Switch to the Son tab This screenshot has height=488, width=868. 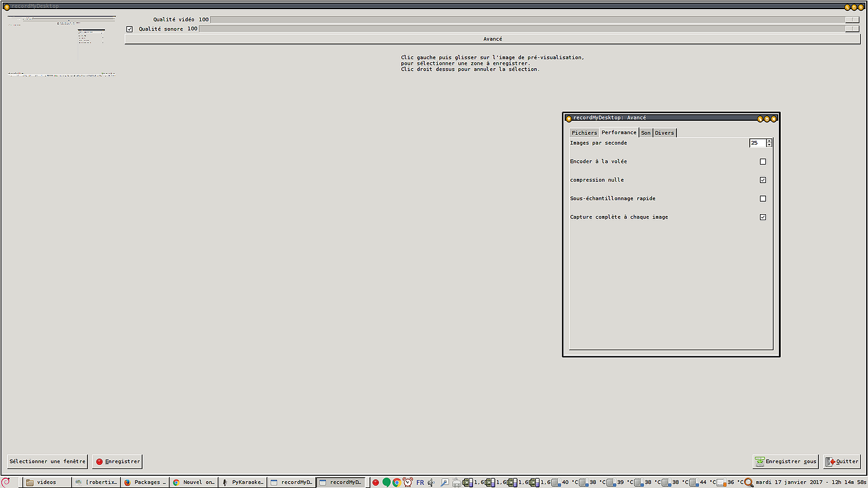(646, 133)
